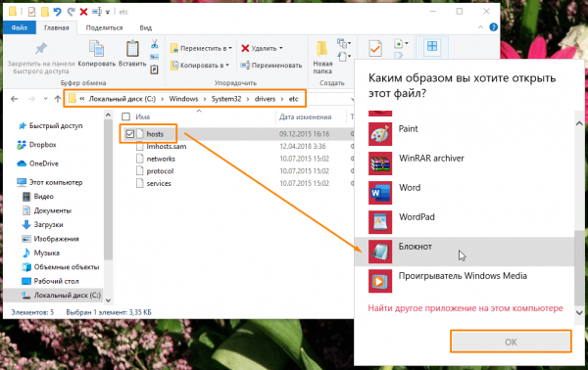Toggle the select-all checkbox beside Имя
588x370 pixels.
coord(126,116)
